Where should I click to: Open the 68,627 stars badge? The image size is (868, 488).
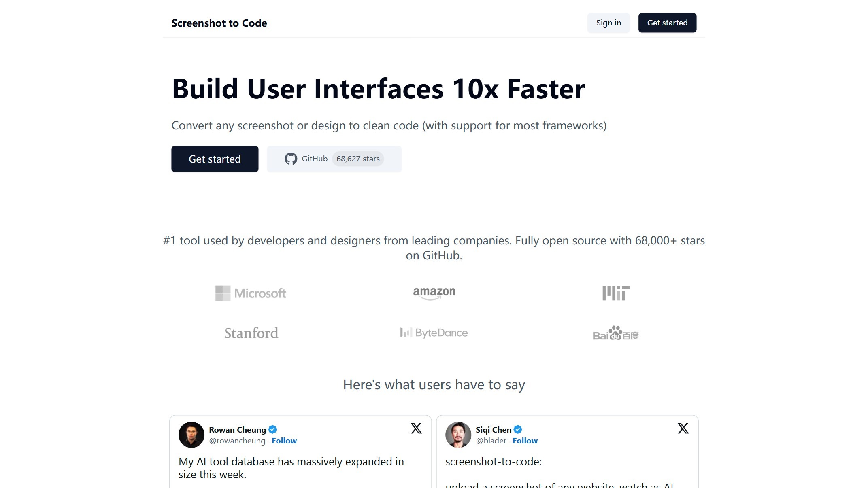(358, 159)
